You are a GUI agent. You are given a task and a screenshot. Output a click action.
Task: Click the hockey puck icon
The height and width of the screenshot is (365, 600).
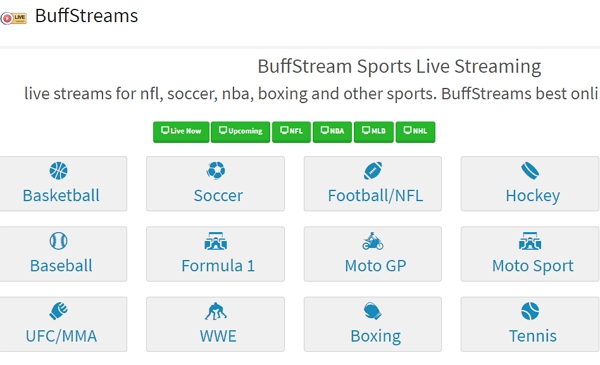tap(530, 171)
